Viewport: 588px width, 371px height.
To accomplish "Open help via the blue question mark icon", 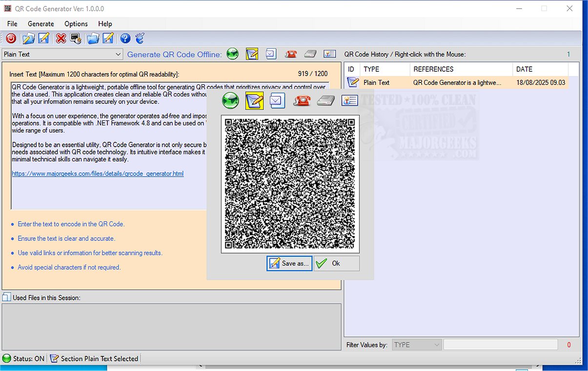I will point(125,39).
